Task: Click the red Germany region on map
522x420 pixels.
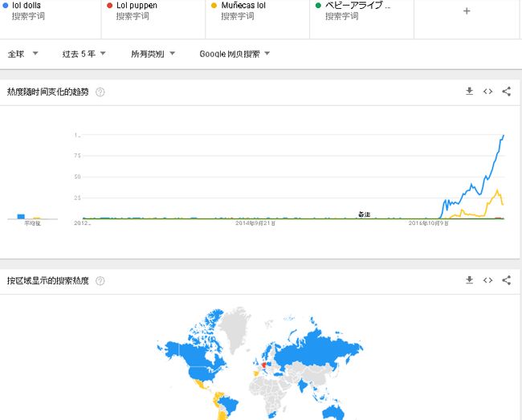Action: coord(264,365)
